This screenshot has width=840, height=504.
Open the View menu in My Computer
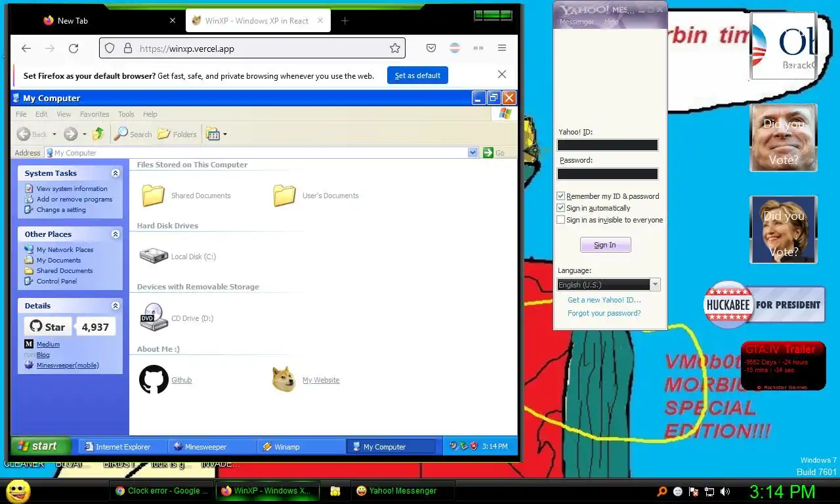tap(64, 114)
